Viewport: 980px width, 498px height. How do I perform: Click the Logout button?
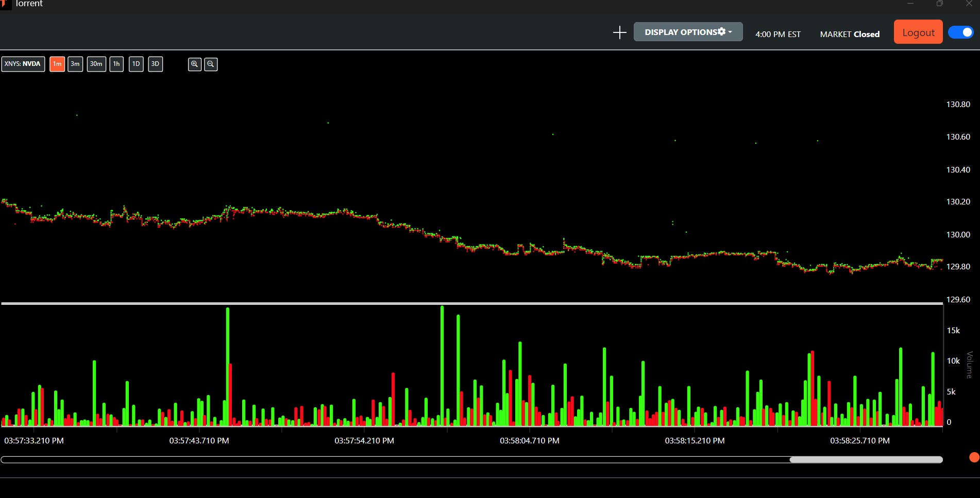click(x=918, y=32)
